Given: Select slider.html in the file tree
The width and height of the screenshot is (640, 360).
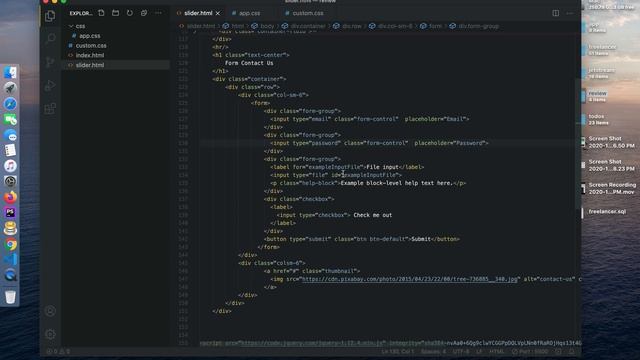Looking at the screenshot, I should 116,65.
